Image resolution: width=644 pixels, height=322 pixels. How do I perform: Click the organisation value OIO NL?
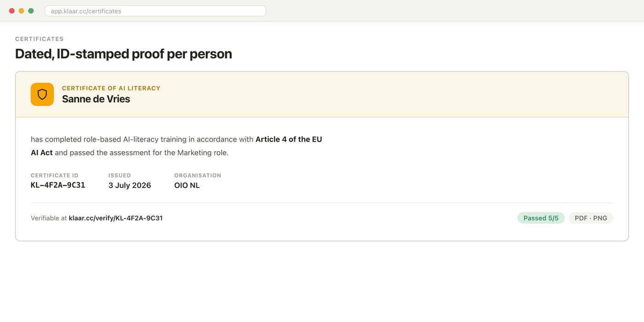point(187,185)
